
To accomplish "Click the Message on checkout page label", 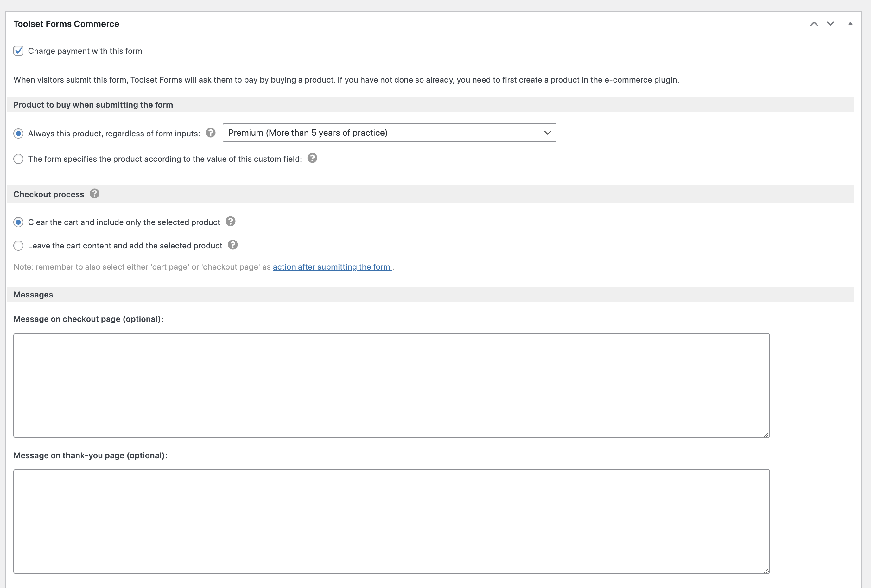I will (x=88, y=319).
